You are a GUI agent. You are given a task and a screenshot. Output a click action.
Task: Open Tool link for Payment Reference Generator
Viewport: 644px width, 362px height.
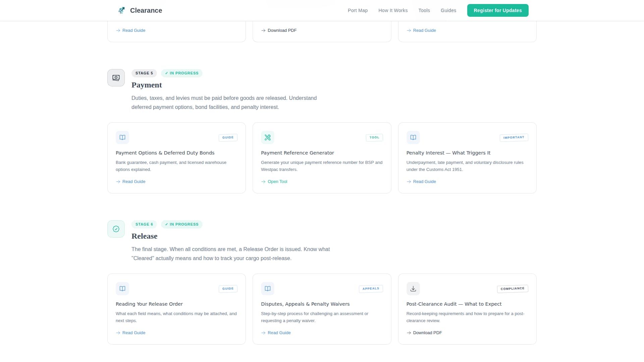(x=277, y=182)
